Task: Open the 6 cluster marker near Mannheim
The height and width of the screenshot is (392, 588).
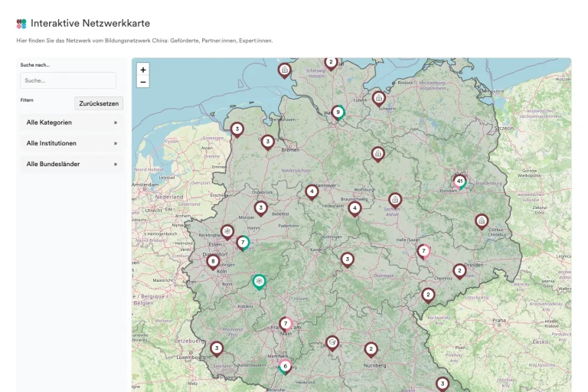Action: pyautogui.click(x=286, y=367)
